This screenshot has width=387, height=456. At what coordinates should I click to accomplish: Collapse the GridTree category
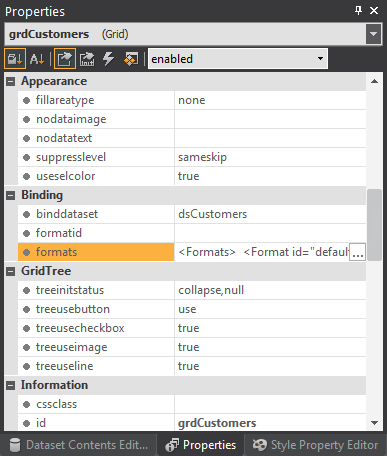click(11, 271)
